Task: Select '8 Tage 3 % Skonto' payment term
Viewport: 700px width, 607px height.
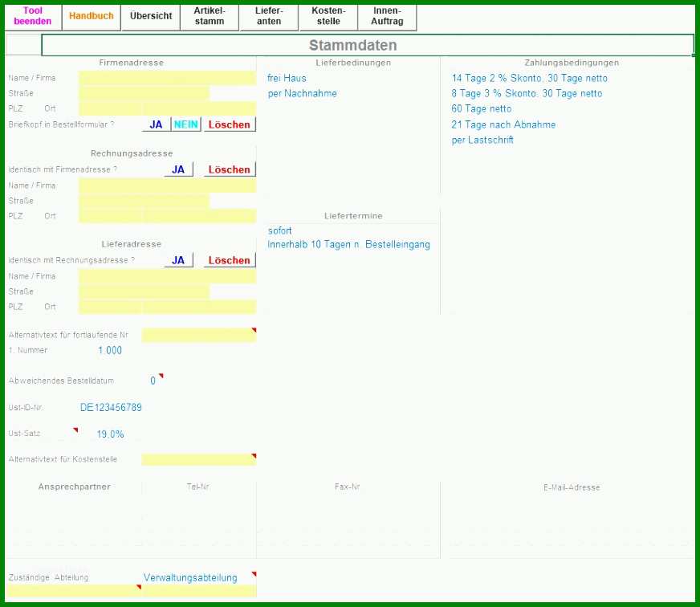Action: pyautogui.click(x=527, y=93)
